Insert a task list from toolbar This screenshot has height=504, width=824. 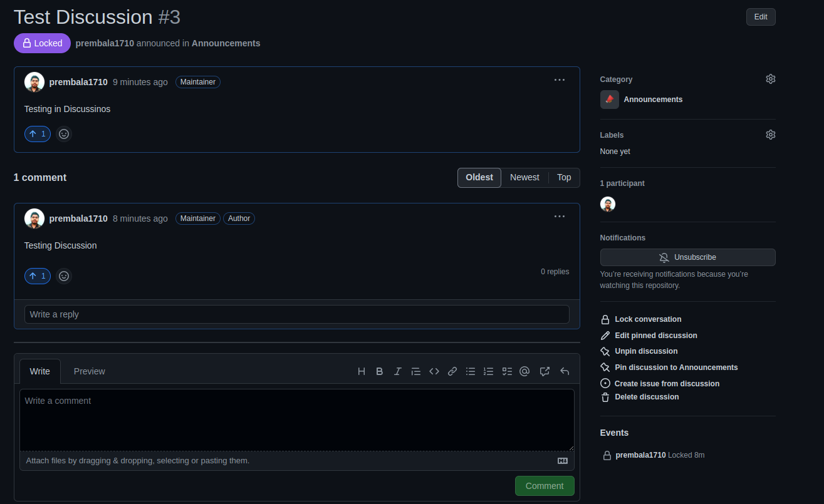[x=507, y=371]
